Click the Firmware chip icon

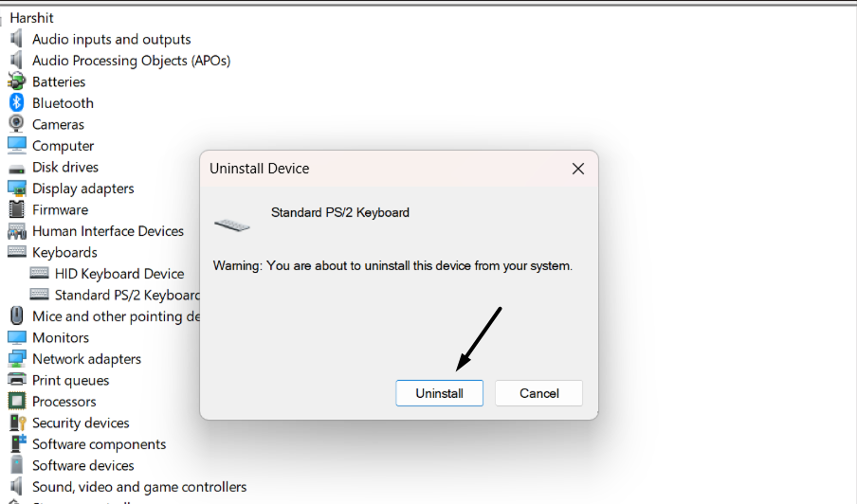(x=16, y=209)
